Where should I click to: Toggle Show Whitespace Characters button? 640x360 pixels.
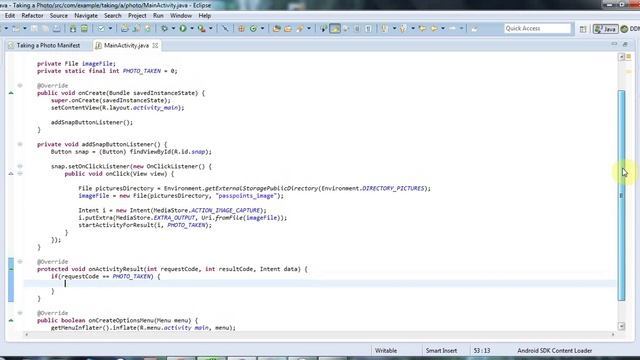368,29
